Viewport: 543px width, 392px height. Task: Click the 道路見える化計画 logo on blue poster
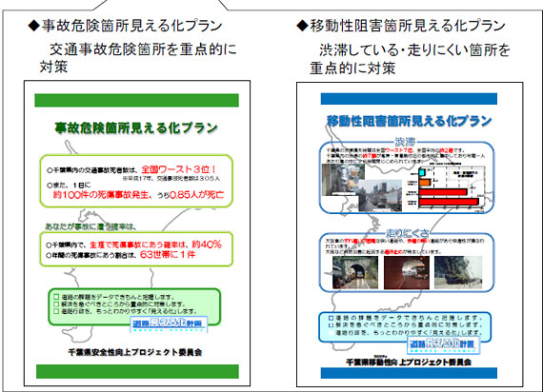click(x=443, y=343)
